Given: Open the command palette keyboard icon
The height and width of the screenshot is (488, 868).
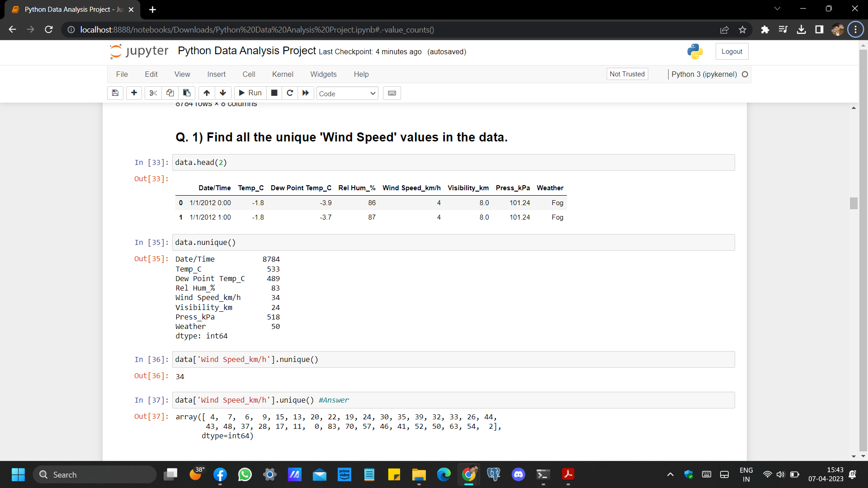Looking at the screenshot, I should point(392,93).
